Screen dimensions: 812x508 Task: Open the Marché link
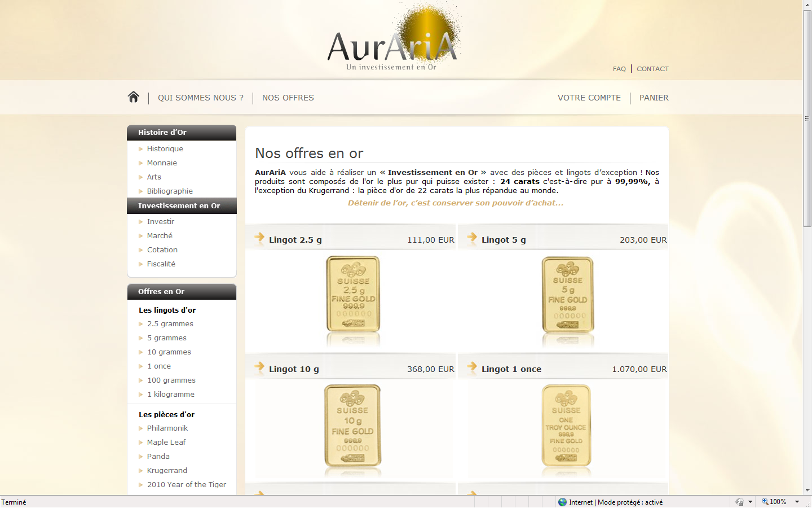pyautogui.click(x=160, y=236)
